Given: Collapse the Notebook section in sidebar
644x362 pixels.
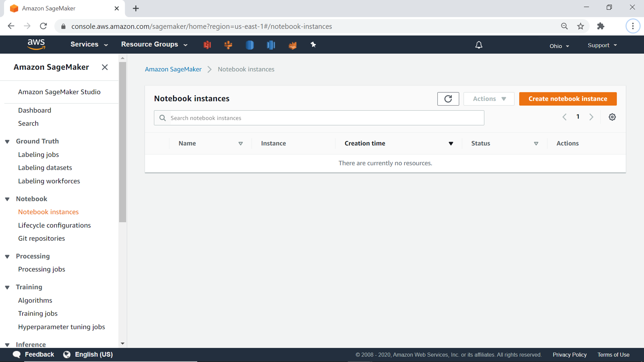Looking at the screenshot, I should pos(7,199).
